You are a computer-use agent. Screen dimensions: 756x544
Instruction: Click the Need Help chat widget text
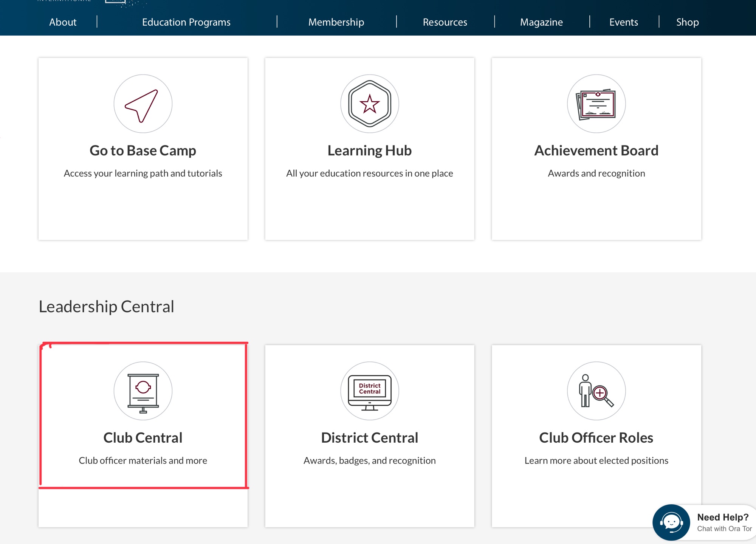[x=722, y=517]
